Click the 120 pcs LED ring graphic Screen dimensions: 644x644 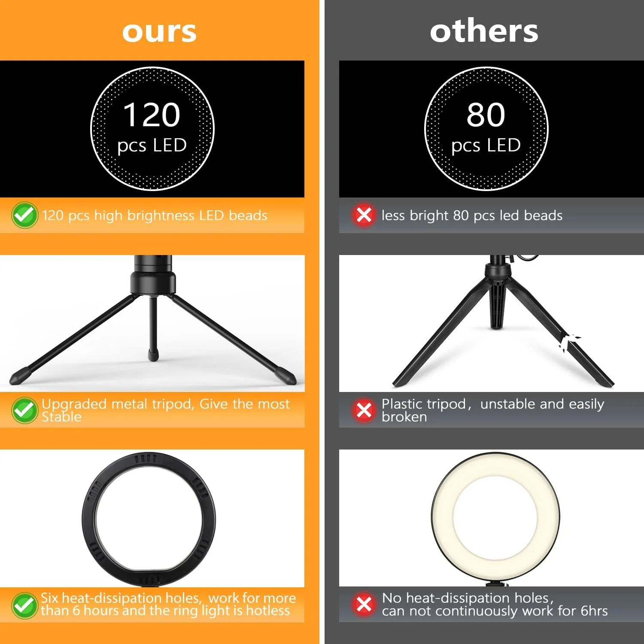pos(152,128)
